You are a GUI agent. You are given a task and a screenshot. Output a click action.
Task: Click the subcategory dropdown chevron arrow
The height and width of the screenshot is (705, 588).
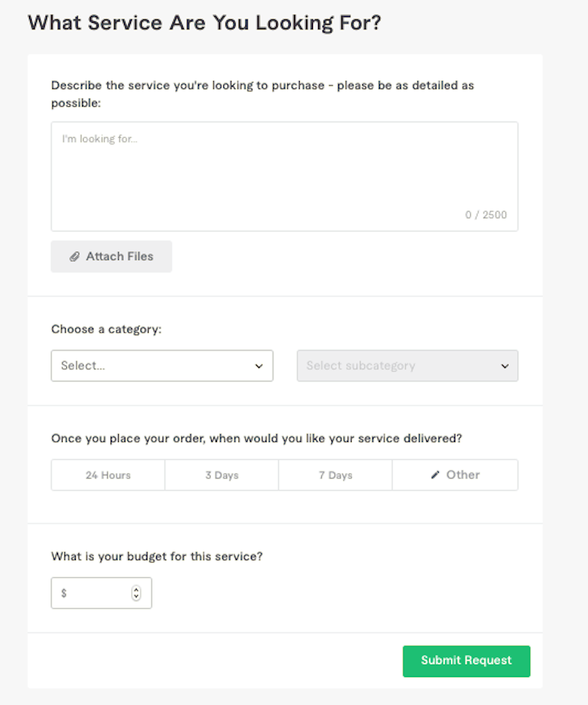click(505, 366)
